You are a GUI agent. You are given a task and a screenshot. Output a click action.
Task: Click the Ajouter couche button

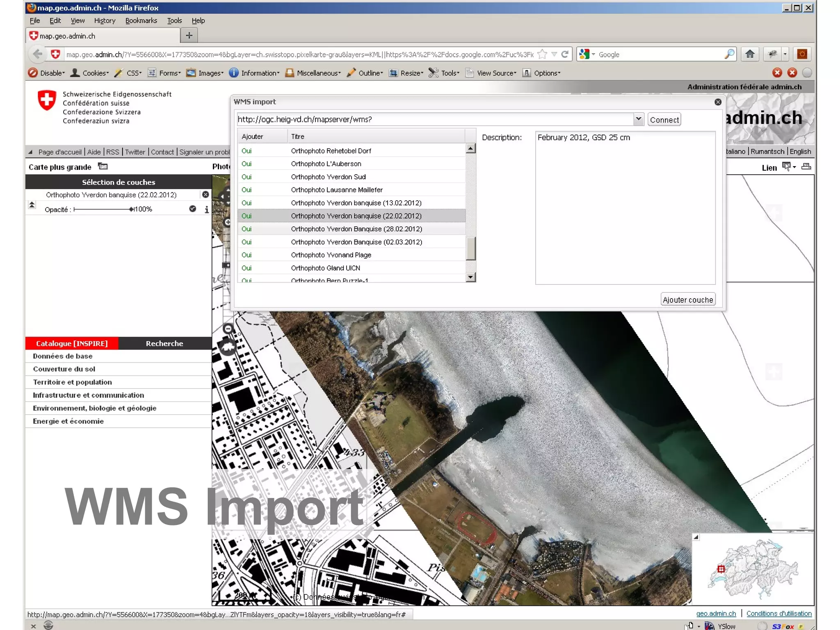coord(688,299)
